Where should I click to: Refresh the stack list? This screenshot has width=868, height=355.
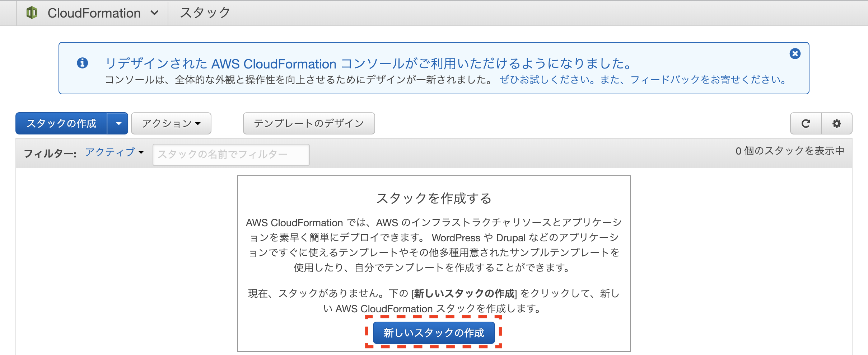pyautogui.click(x=806, y=124)
